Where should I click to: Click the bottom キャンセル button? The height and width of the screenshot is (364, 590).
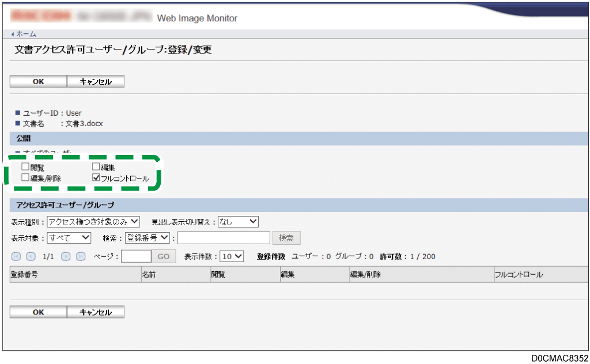point(95,312)
